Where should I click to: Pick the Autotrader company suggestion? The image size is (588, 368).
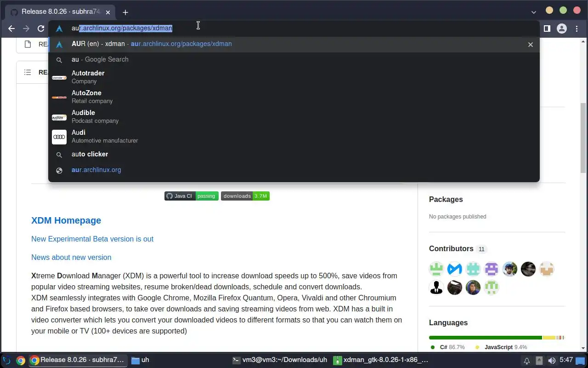(294, 77)
